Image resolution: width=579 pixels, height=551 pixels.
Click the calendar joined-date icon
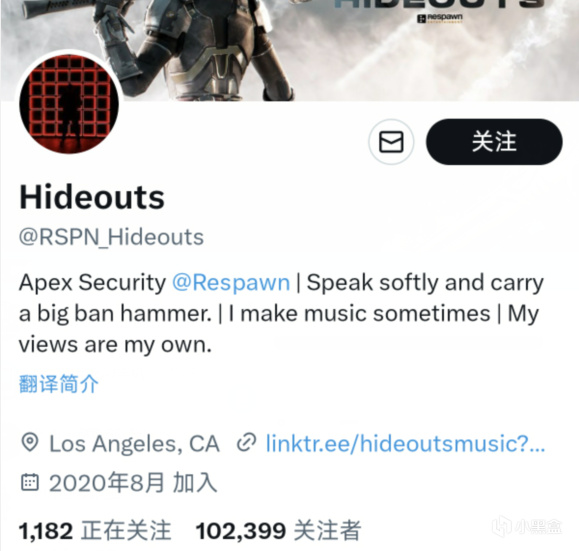[30, 482]
